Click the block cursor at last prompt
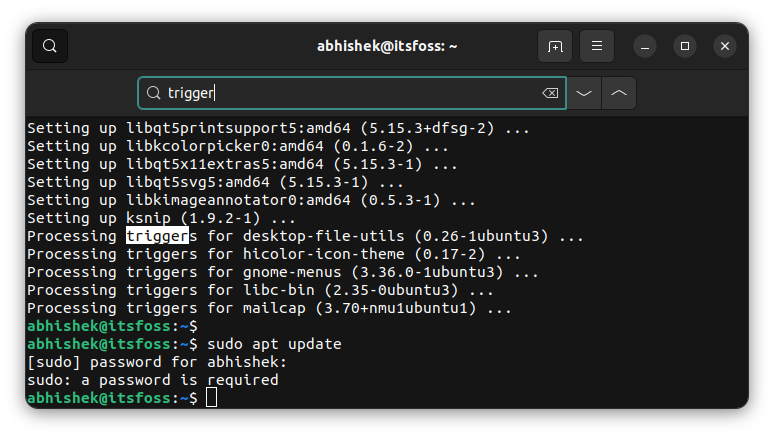Viewport: 774px width, 437px height. point(211,398)
